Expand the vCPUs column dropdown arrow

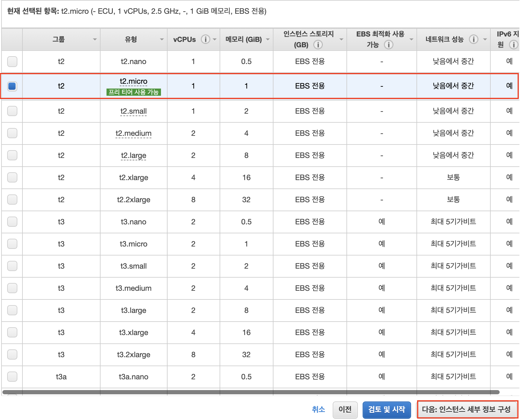click(215, 39)
